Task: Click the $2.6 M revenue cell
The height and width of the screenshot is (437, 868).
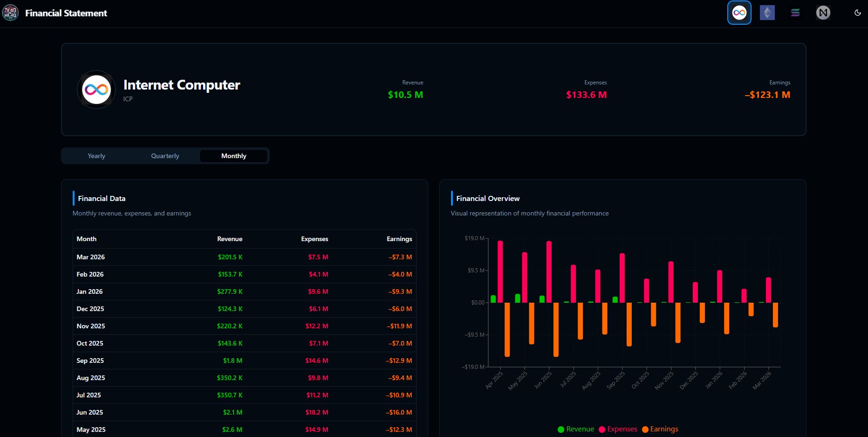Action: [232, 430]
